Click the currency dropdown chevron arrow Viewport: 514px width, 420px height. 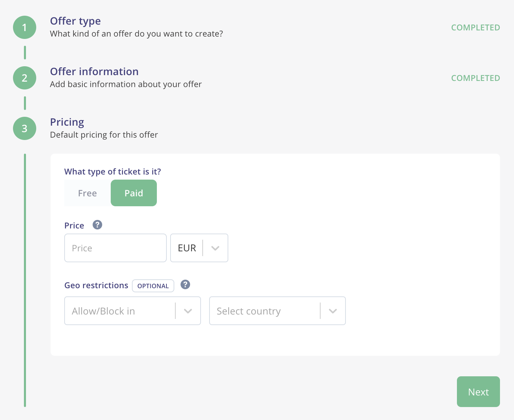tap(215, 248)
